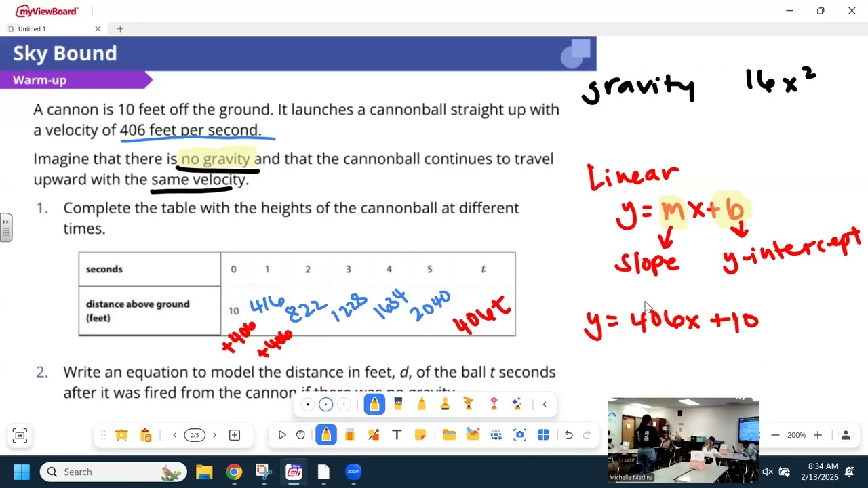Select the faint third pen thickness dot
Viewport: 868px width, 488px height.
coord(344,405)
